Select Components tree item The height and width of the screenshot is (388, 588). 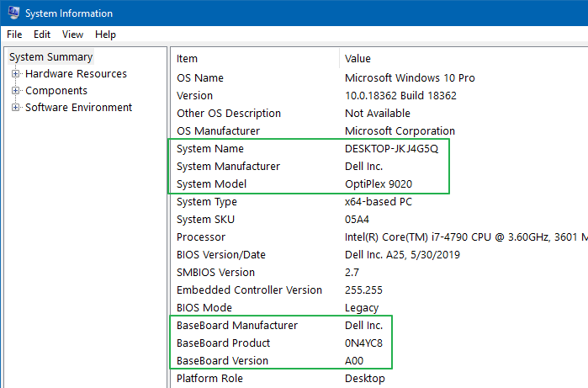56,91
